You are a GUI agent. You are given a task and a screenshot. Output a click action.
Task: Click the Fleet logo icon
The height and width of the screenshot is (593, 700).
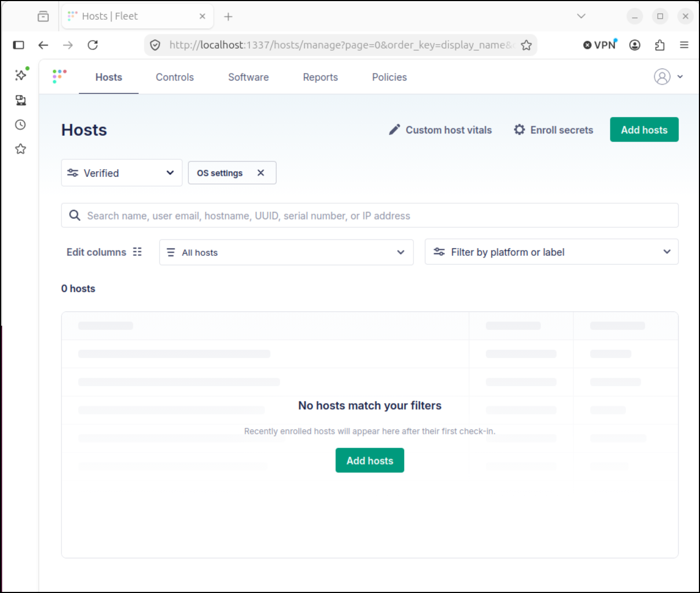coord(59,76)
